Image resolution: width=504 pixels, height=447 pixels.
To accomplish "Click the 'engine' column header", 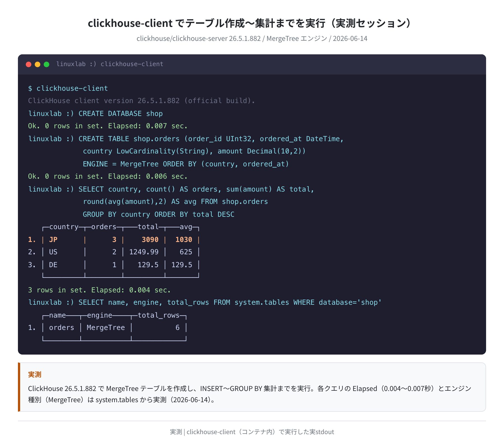I will tap(100, 315).
